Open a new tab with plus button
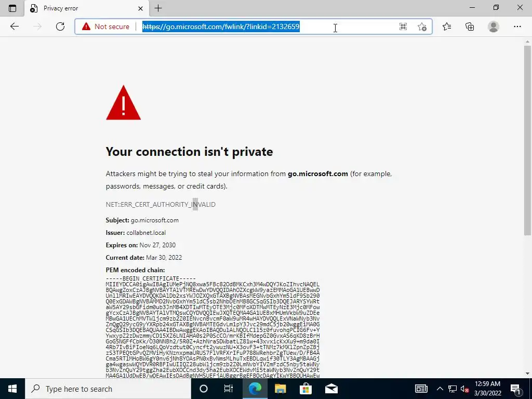532x399 pixels. point(158,8)
